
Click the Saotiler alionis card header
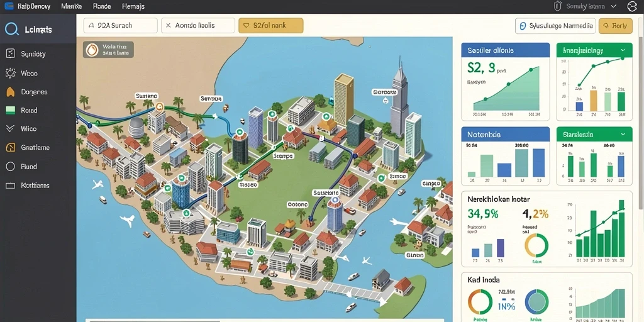pyautogui.click(x=505, y=50)
